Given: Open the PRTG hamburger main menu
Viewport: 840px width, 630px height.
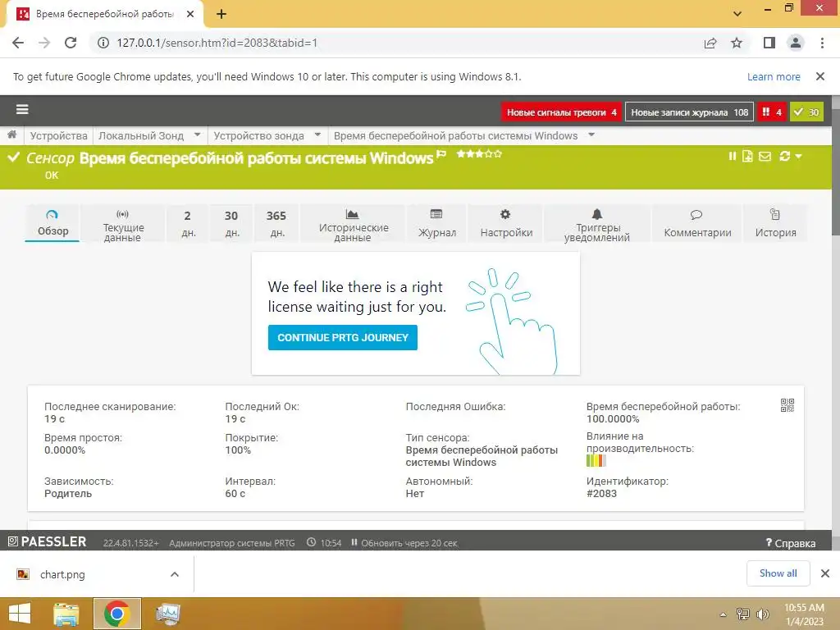Looking at the screenshot, I should (22, 110).
